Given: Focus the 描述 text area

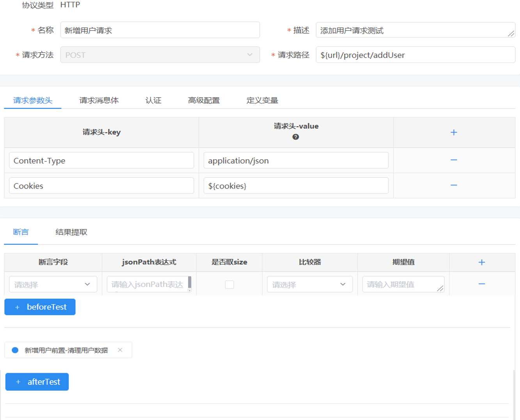Looking at the screenshot, I should pos(415,30).
